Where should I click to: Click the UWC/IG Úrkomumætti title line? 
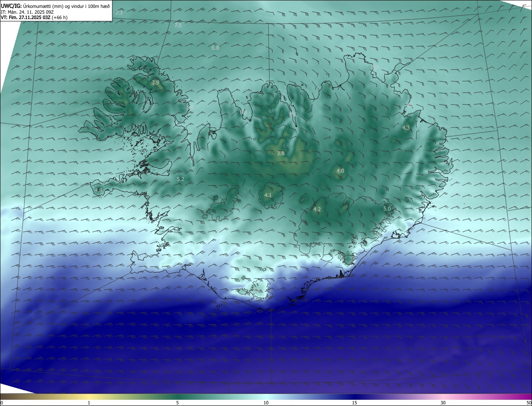point(55,6)
